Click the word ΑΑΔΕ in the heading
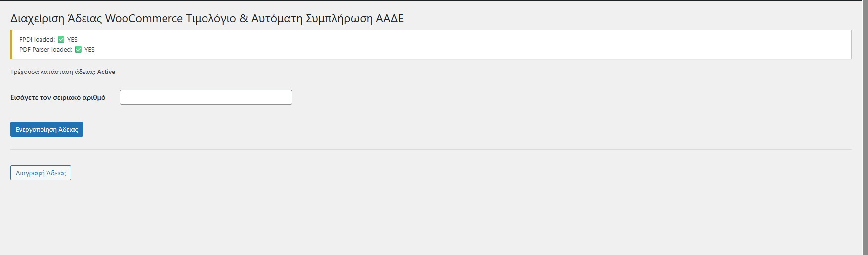Image resolution: width=868 pixels, height=255 pixels. 390,19
